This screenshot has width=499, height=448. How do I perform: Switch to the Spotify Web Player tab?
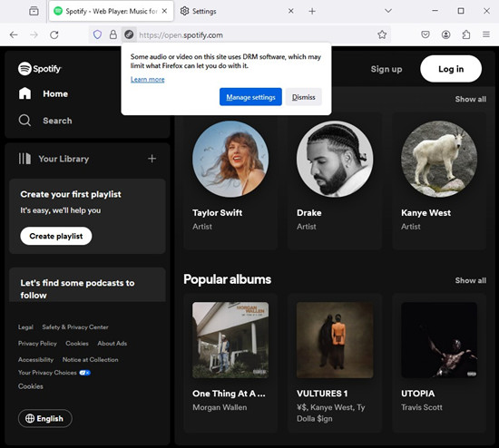click(x=111, y=11)
